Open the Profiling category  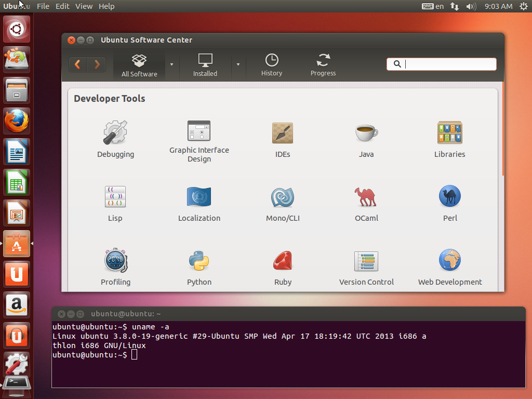click(x=115, y=267)
